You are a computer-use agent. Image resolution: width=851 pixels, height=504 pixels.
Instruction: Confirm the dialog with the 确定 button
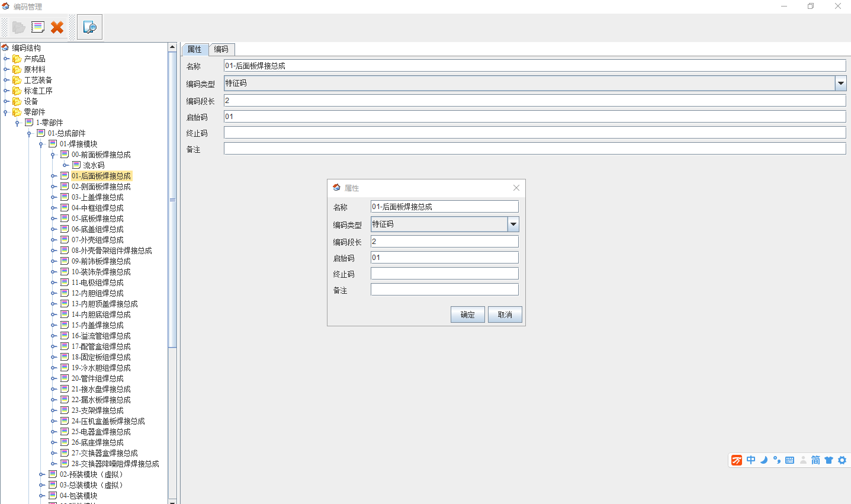click(468, 314)
